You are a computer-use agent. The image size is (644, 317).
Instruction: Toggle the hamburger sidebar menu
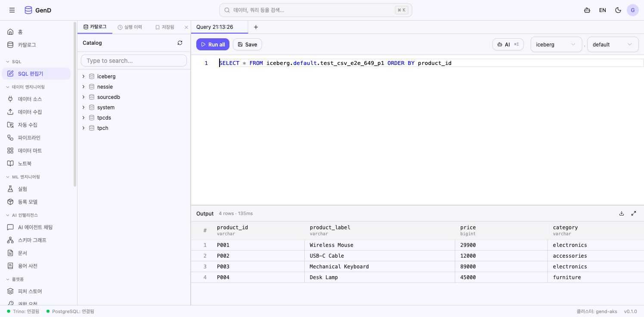click(x=12, y=10)
